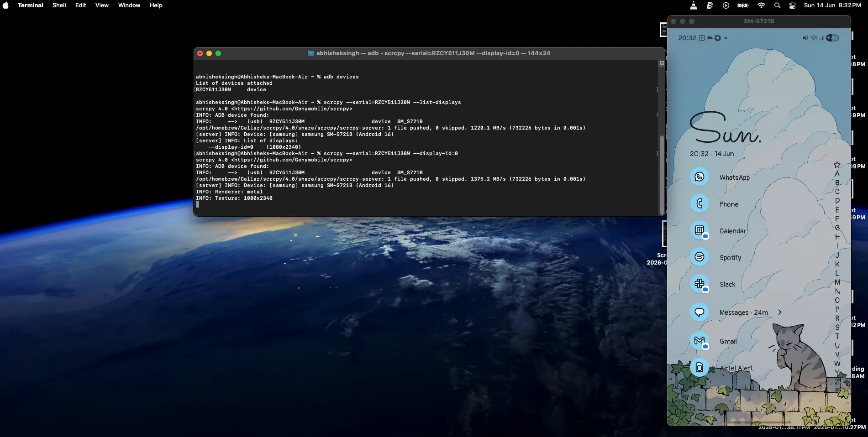Tap the Spotify label on the phone
Viewport: 868px width, 437px height.
tap(731, 258)
